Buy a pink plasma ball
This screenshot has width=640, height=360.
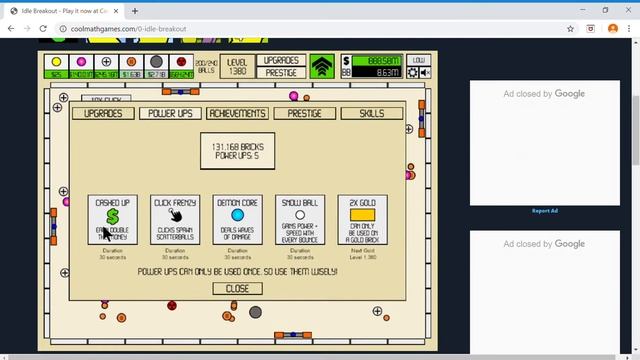81,66
